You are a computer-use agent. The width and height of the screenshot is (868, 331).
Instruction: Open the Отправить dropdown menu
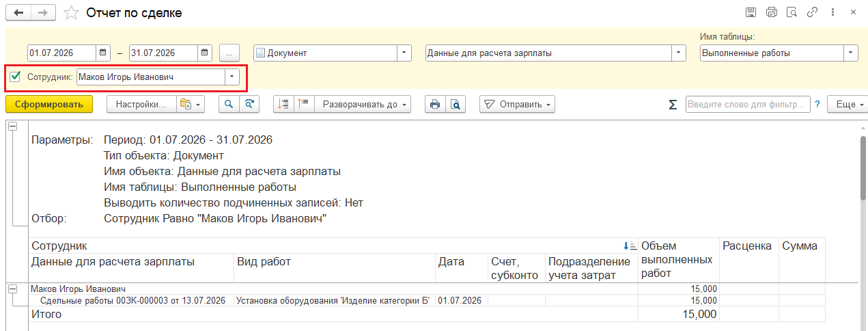[516, 104]
